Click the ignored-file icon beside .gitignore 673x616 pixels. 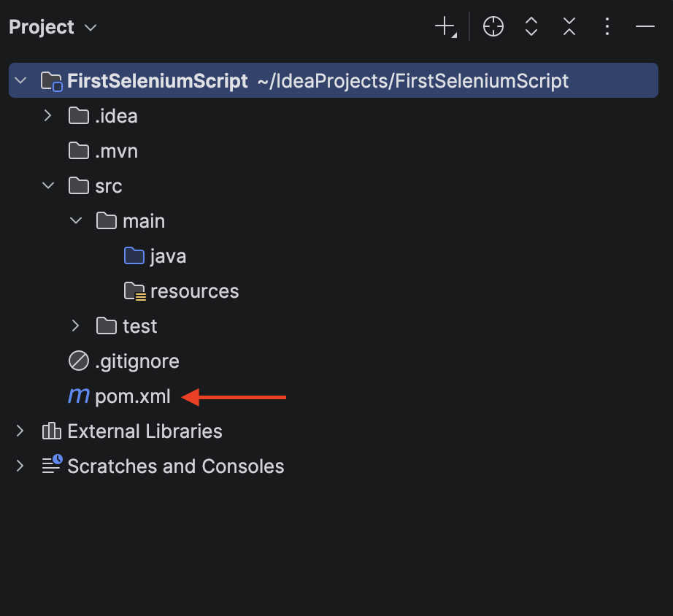[77, 361]
